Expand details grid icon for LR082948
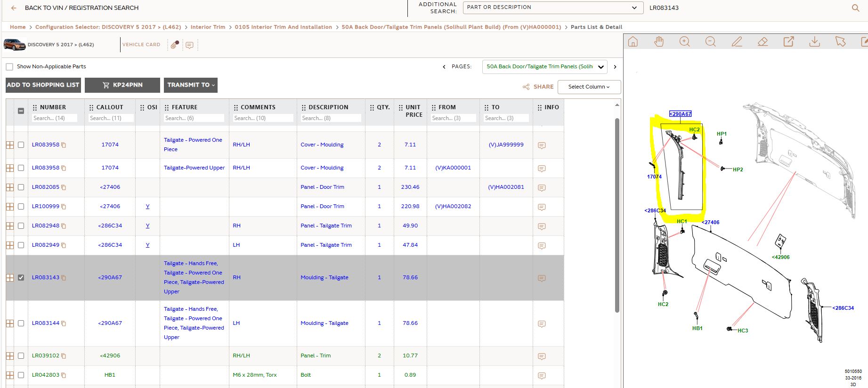The image size is (868, 388). (10, 226)
